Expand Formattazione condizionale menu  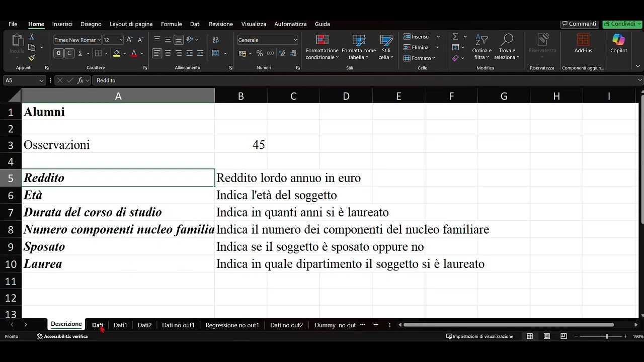pyautogui.click(x=322, y=47)
